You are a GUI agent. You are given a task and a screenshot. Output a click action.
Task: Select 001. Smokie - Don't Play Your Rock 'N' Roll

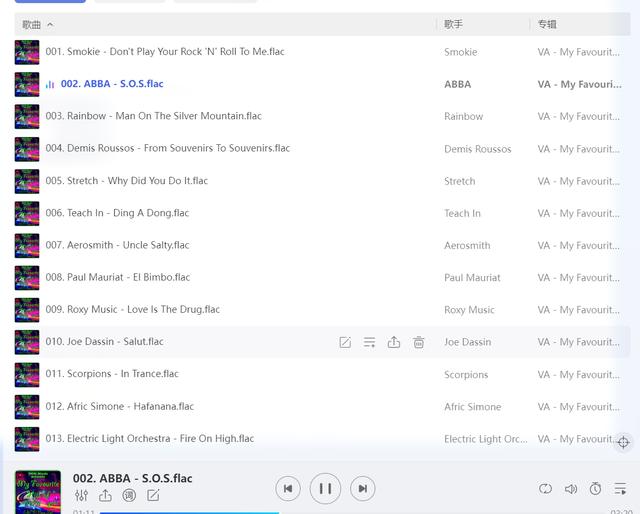click(x=165, y=51)
